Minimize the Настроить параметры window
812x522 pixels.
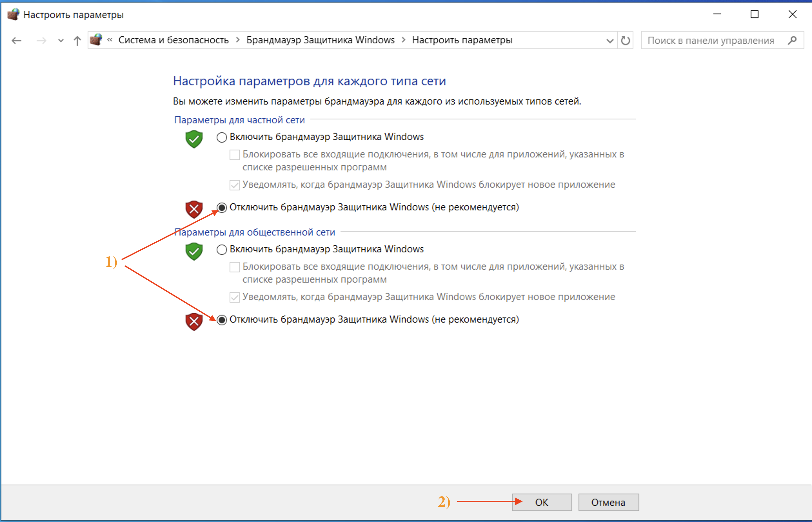tap(717, 14)
